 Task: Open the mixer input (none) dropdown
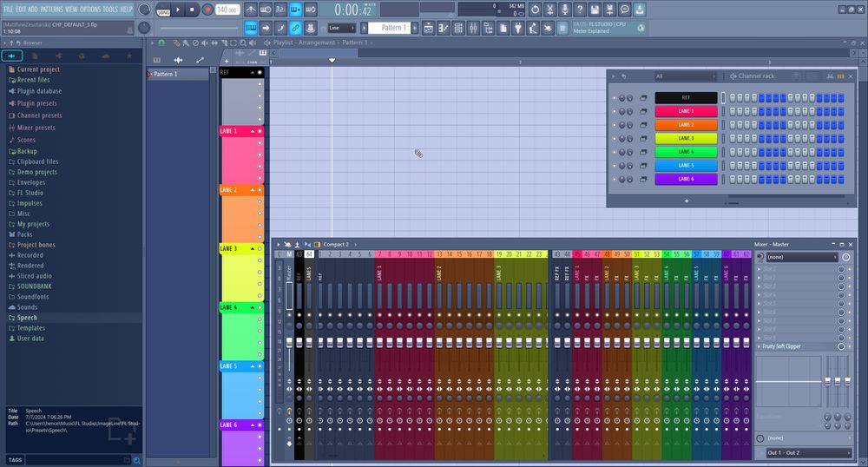point(802,257)
